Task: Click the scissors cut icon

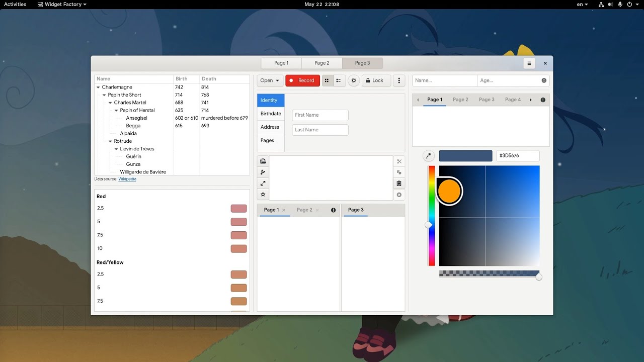Action: click(399, 161)
